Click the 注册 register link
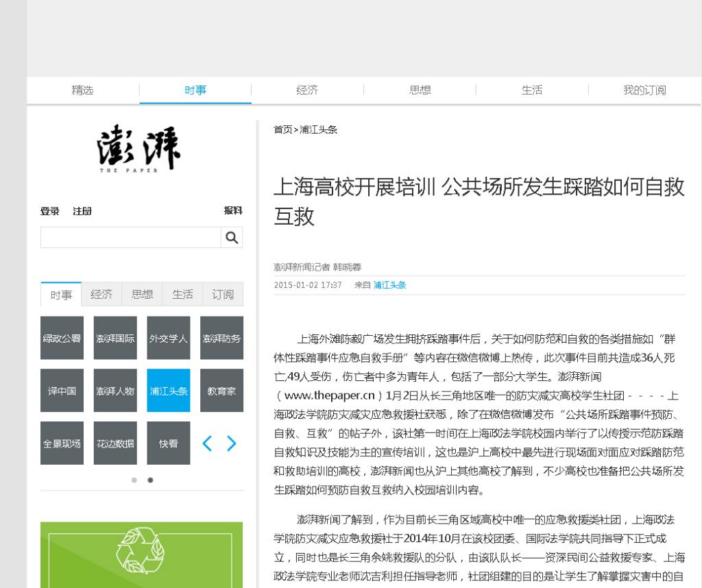Viewport: 702px width, 588px height. click(82, 211)
